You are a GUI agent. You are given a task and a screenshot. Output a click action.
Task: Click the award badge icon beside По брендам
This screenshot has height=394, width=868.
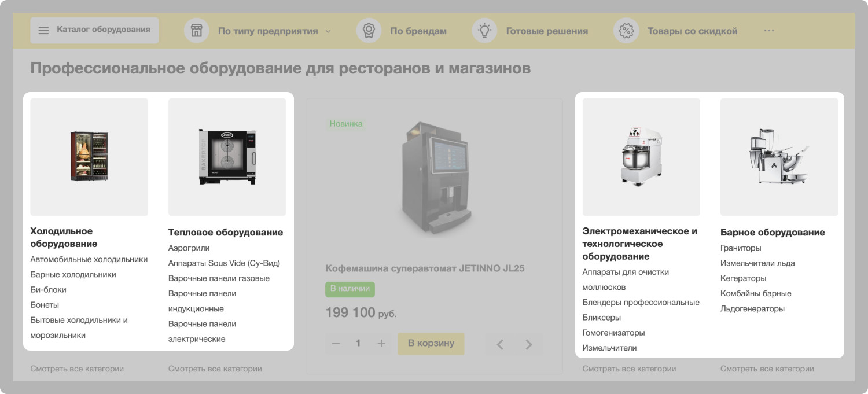pos(369,31)
